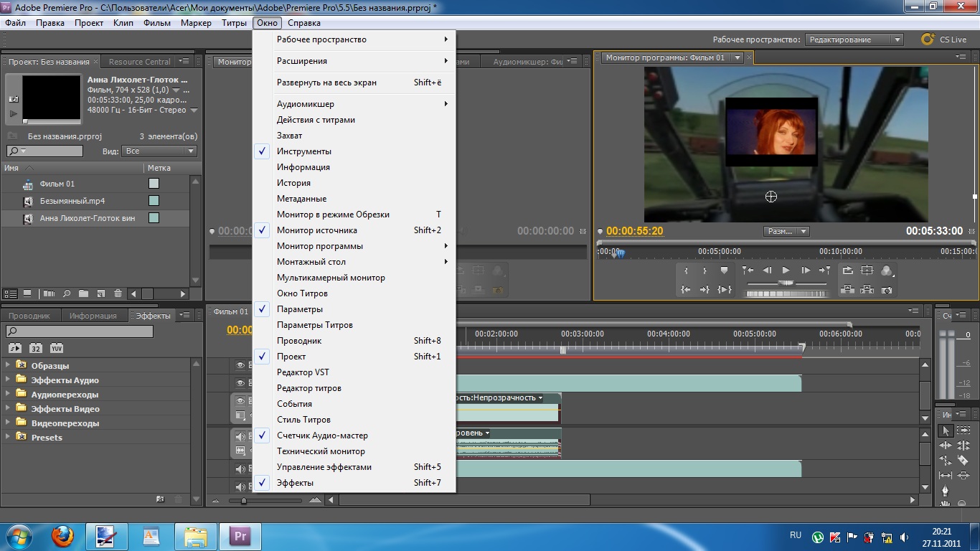The image size is (980, 551).
Task: Choose Захват from the Окно menu
Action: pos(354,136)
